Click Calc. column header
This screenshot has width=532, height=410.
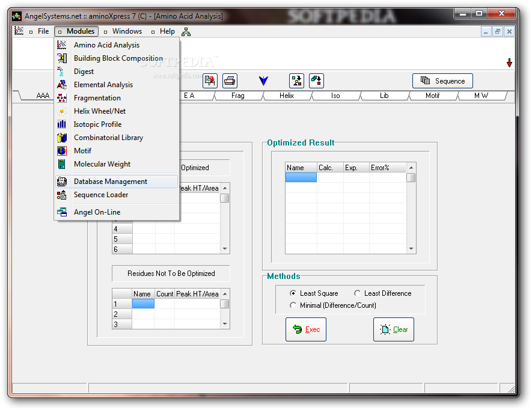click(x=330, y=168)
